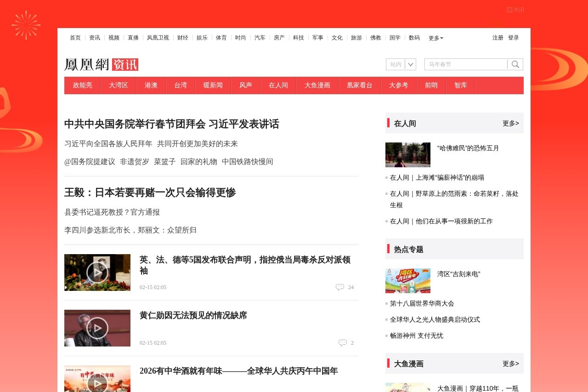Open 全球华人之光人物盛典启动仪式 link
The width and height of the screenshot is (588, 392).
coord(435,320)
